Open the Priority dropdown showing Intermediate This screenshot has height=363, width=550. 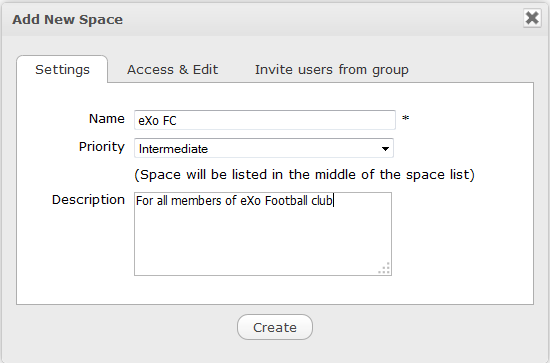[264, 148]
